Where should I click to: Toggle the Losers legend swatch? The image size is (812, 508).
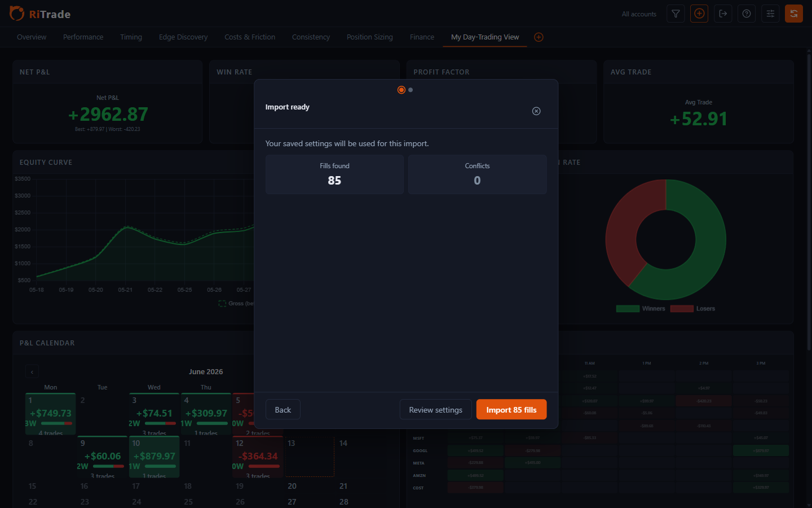pyautogui.click(x=682, y=309)
